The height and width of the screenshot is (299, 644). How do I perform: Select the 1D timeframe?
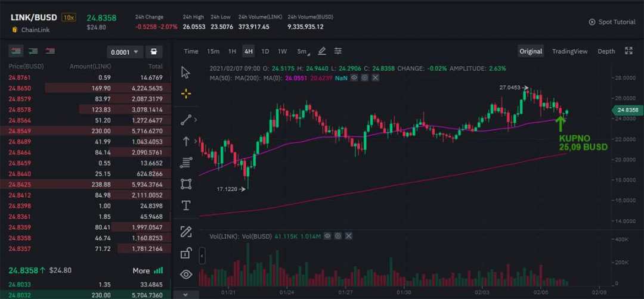click(x=265, y=51)
